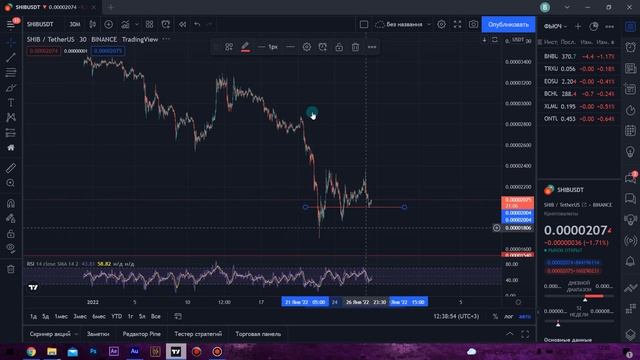The width and height of the screenshot is (640, 360).
Task: Open the alerts alarm clock panel
Action: 630,47
